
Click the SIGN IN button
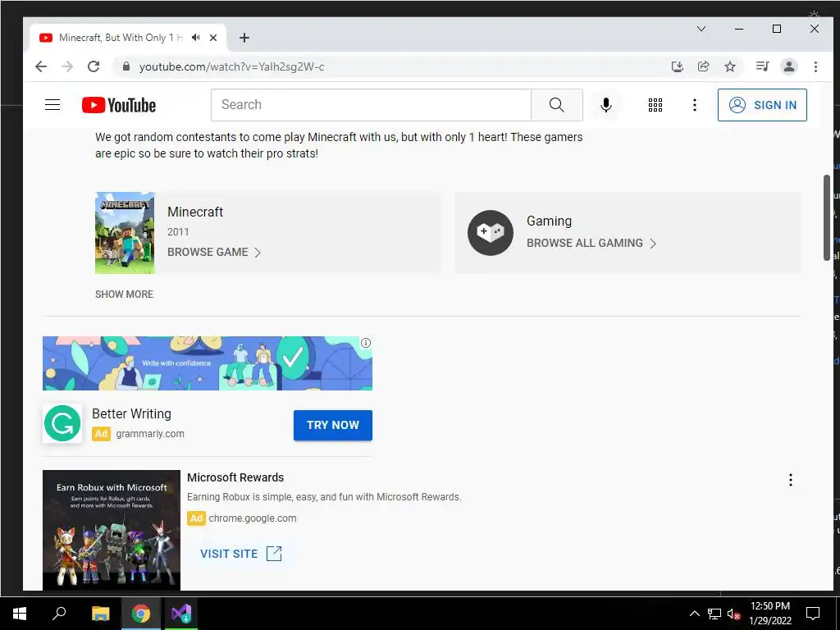[762, 105]
